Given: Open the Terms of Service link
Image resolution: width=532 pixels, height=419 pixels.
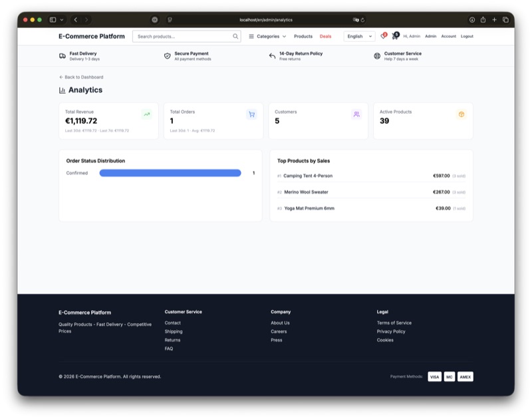Looking at the screenshot, I should pyautogui.click(x=394, y=323).
